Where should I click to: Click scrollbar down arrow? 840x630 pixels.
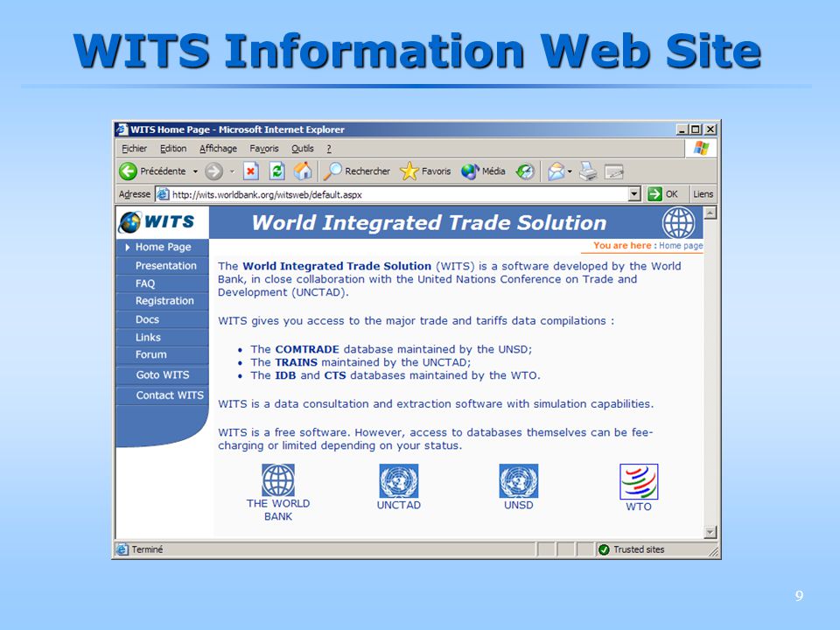[x=710, y=532]
